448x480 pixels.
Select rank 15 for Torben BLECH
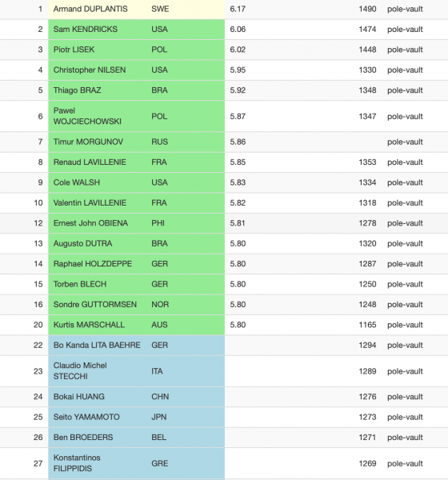38,284
